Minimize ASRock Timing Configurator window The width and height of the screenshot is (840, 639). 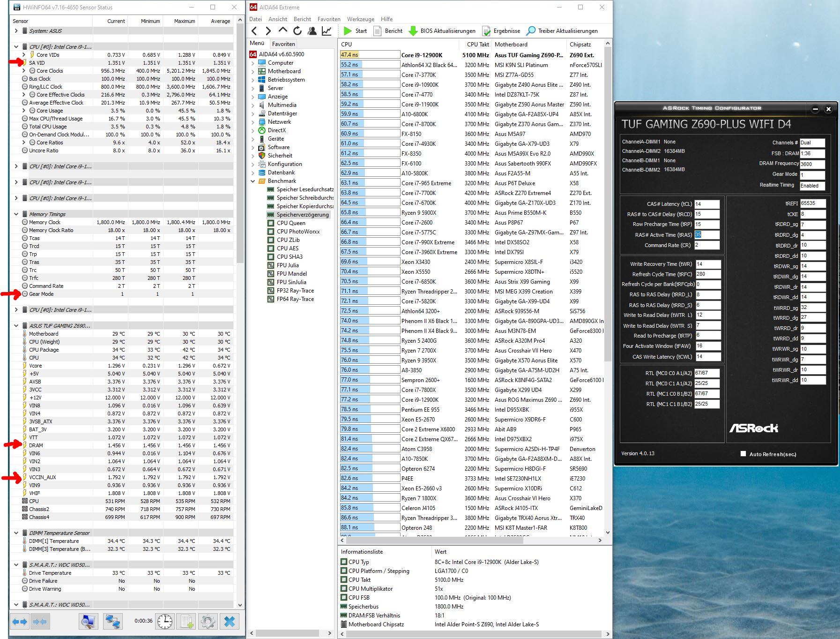pos(815,109)
